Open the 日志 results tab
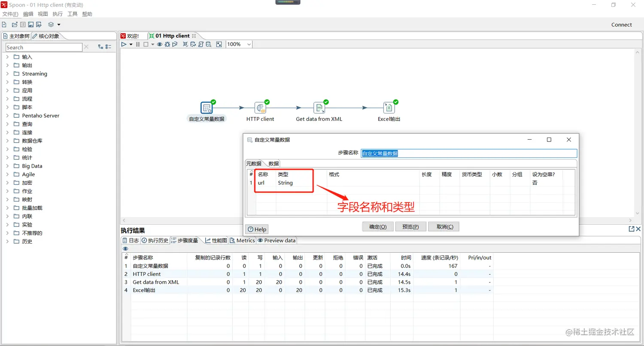This screenshot has width=644, height=346. (x=131, y=240)
